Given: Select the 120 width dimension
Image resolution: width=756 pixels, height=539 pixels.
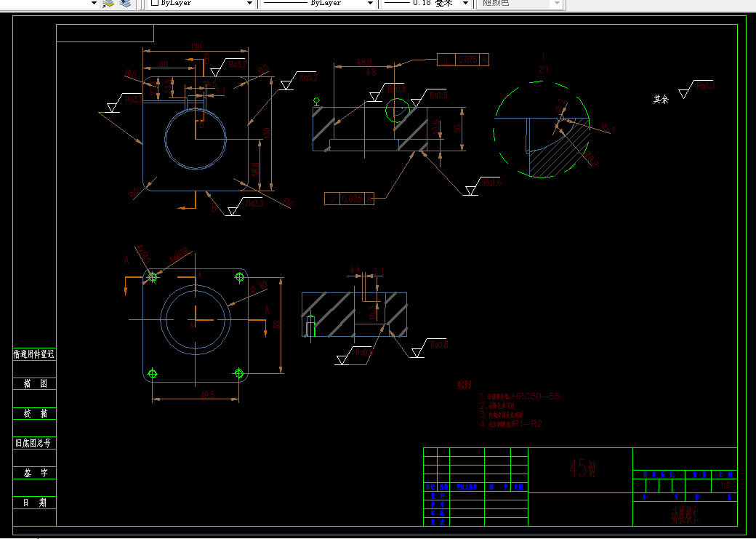Looking at the screenshot, I should (x=196, y=47).
